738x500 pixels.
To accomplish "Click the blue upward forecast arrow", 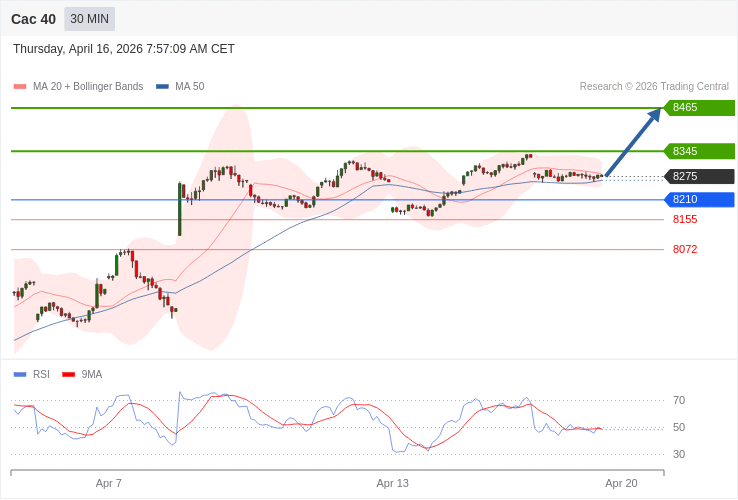I will [x=634, y=142].
